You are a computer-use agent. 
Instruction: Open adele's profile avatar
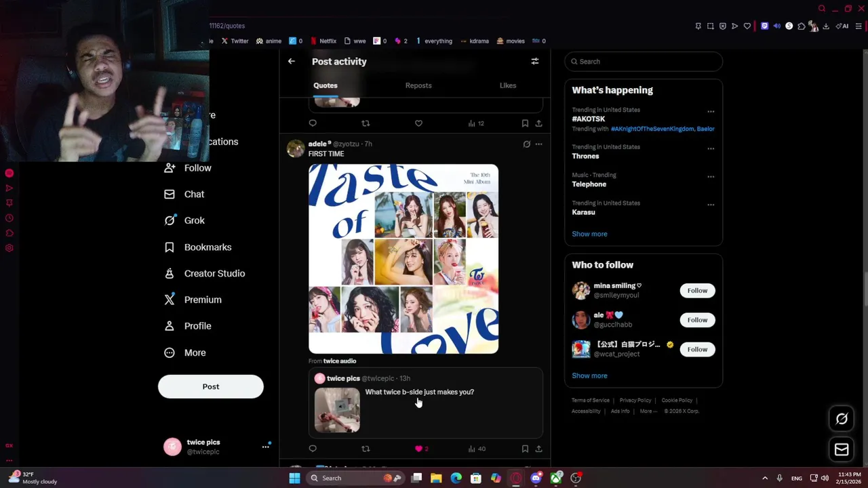(x=296, y=148)
